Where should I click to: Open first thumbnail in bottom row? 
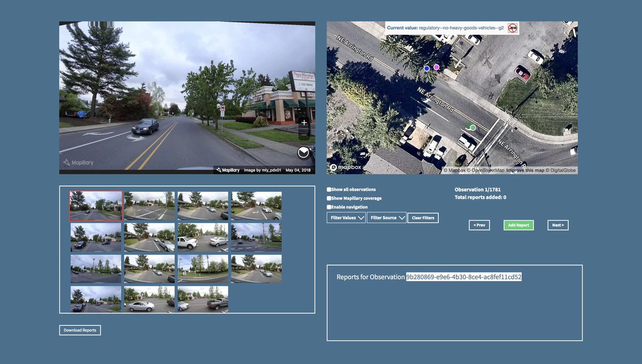[x=96, y=299]
